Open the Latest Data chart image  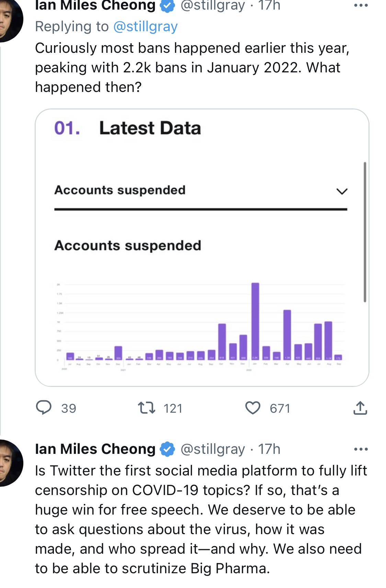202,248
